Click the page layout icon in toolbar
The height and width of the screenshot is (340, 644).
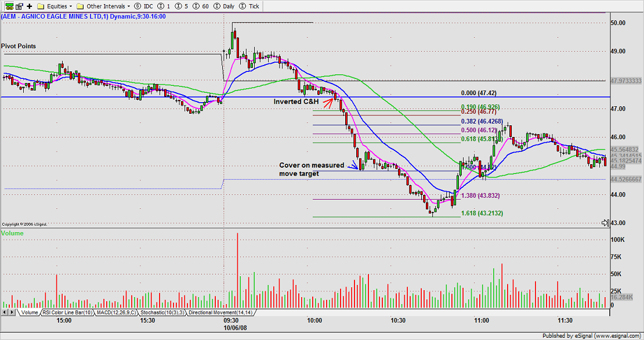pos(19,6)
